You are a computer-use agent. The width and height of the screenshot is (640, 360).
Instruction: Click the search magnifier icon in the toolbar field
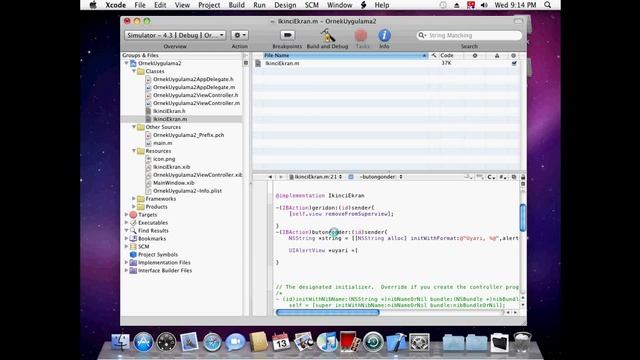422,36
